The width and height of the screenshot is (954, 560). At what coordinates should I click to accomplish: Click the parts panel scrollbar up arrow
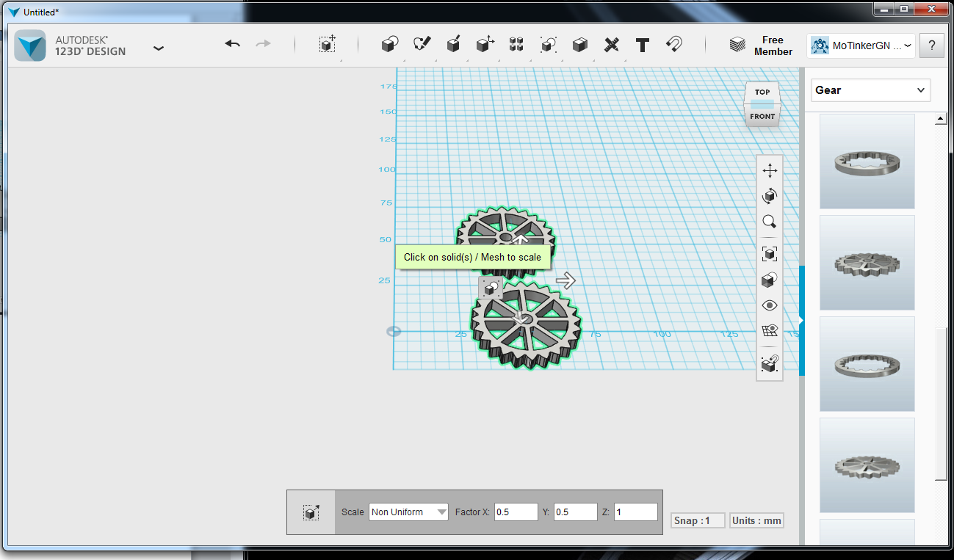pos(940,120)
